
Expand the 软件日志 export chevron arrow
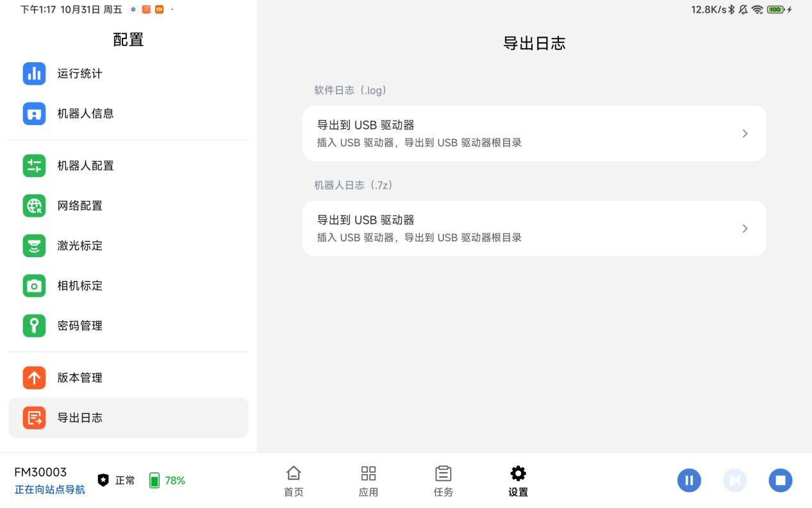click(x=745, y=133)
